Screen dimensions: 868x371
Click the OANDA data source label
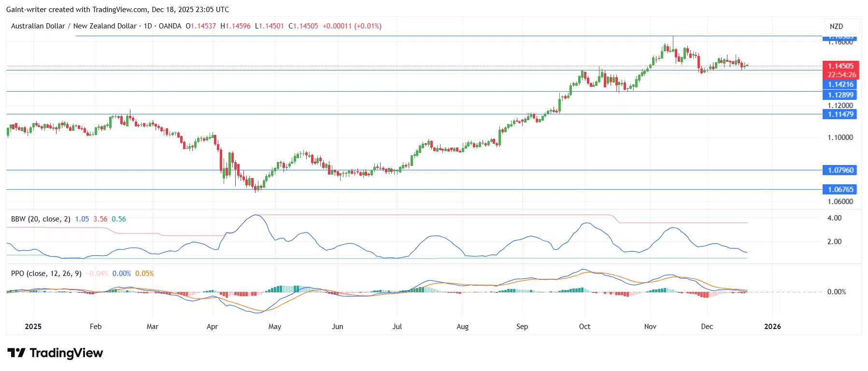(x=170, y=26)
